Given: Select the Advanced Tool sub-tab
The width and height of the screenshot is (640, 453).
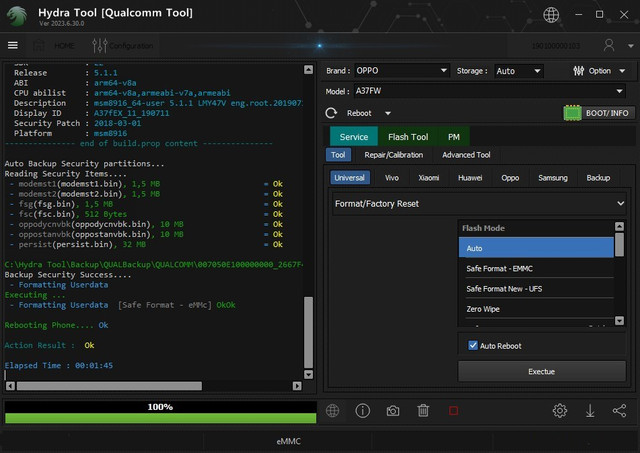Looking at the screenshot, I should pos(466,155).
